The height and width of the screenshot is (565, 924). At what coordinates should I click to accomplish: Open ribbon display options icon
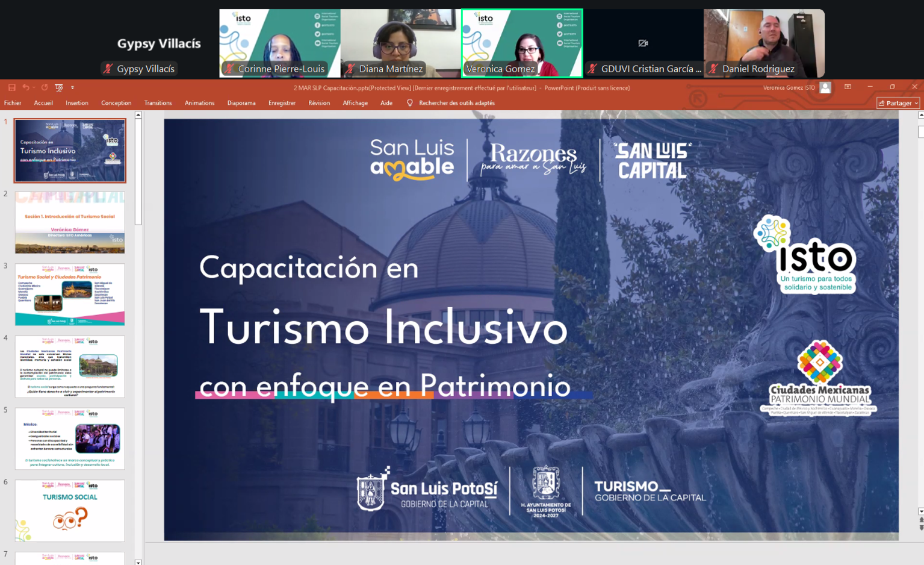click(x=848, y=87)
